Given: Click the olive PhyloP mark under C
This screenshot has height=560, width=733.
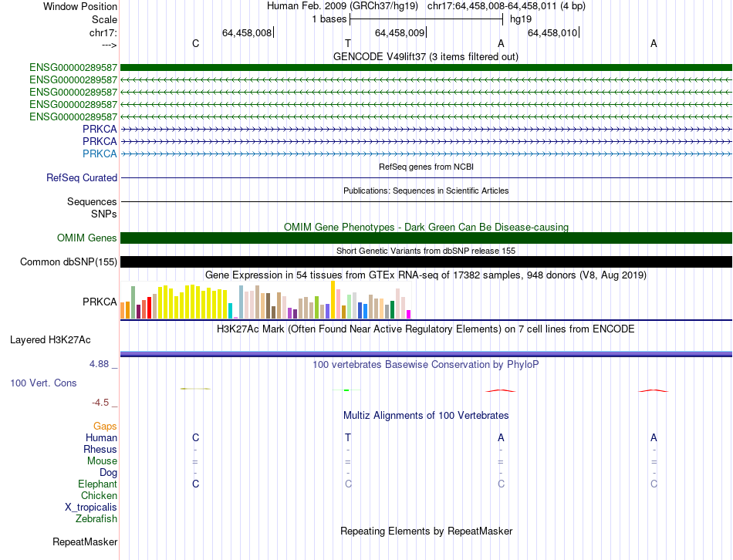Looking at the screenshot, I should click(x=195, y=389).
